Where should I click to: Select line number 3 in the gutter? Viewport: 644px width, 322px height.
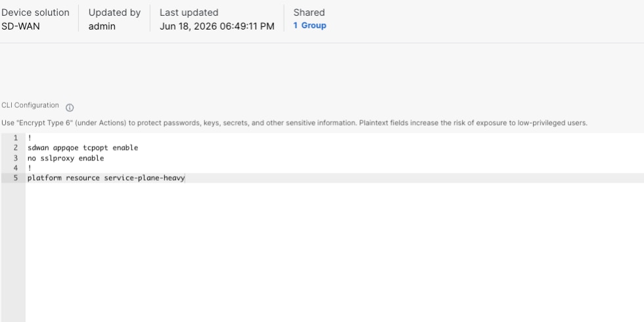[x=16, y=158]
